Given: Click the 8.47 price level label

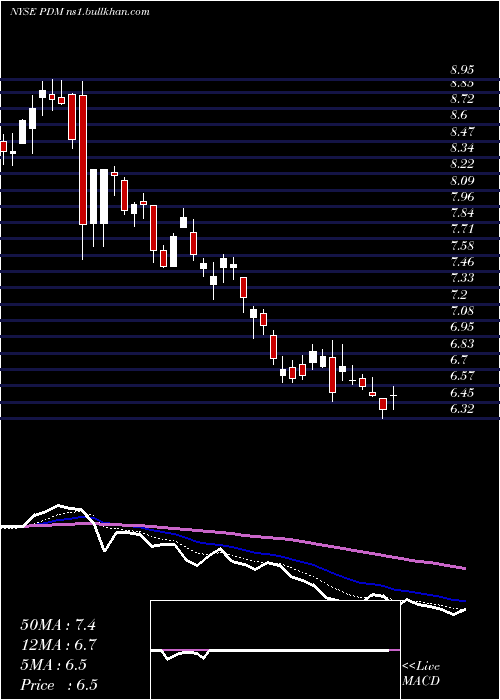Looking at the screenshot, I should 462,132.
